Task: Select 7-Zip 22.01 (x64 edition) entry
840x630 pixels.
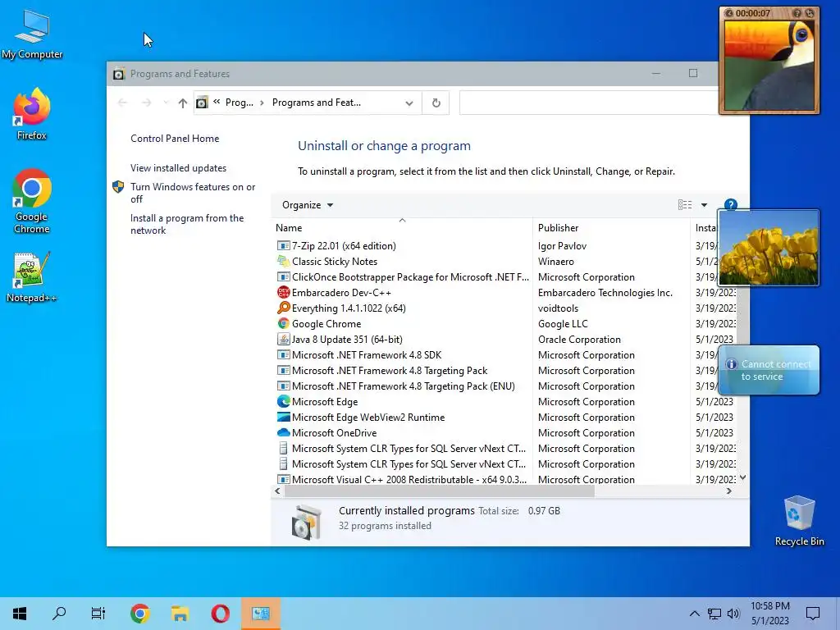Action: point(344,246)
